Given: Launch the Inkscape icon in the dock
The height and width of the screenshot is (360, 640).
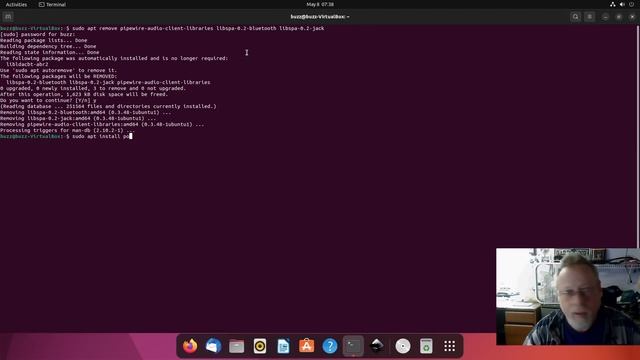Looking at the screenshot, I should click(377, 346).
